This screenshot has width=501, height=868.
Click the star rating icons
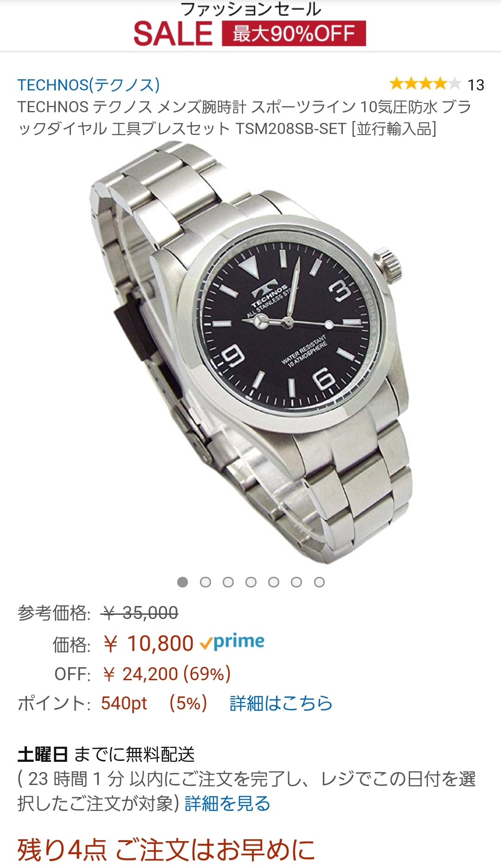425,84
